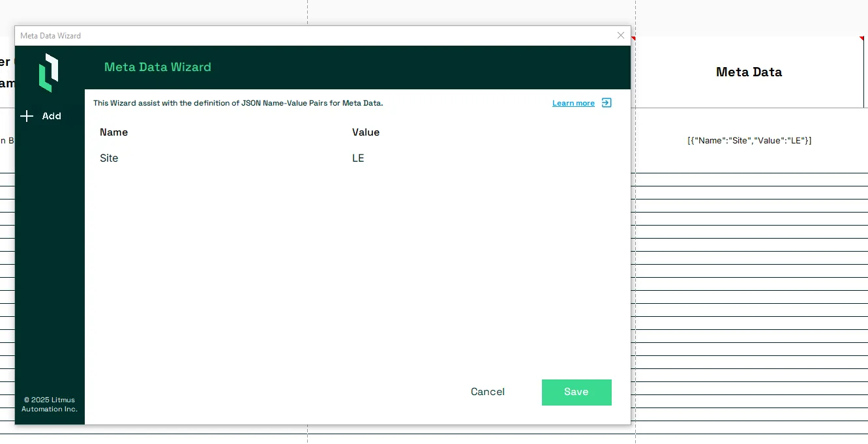Click the Meta Data Wizard title bar text

[x=51, y=36]
